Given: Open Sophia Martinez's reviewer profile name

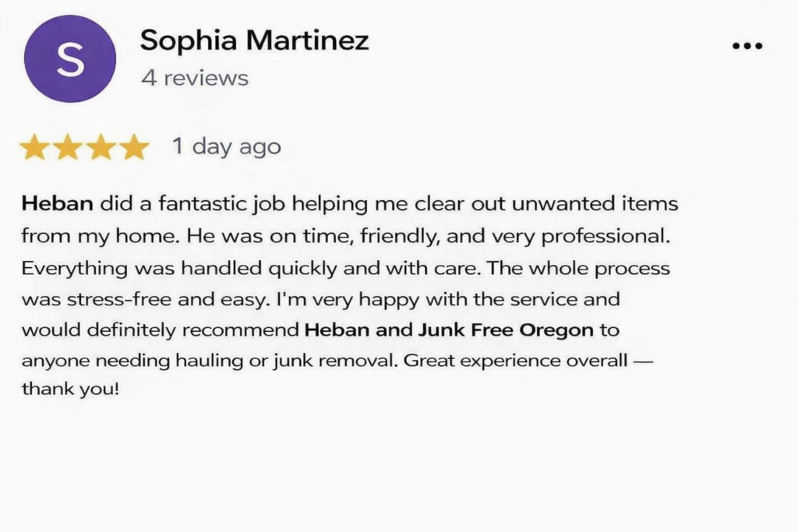Looking at the screenshot, I should point(254,41).
